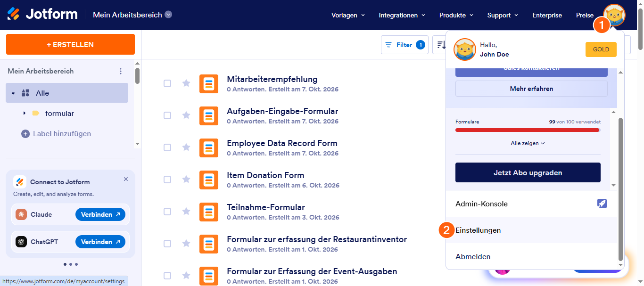Open the Item Donation Form title
Screen dimensions: 644x286
(x=265, y=175)
